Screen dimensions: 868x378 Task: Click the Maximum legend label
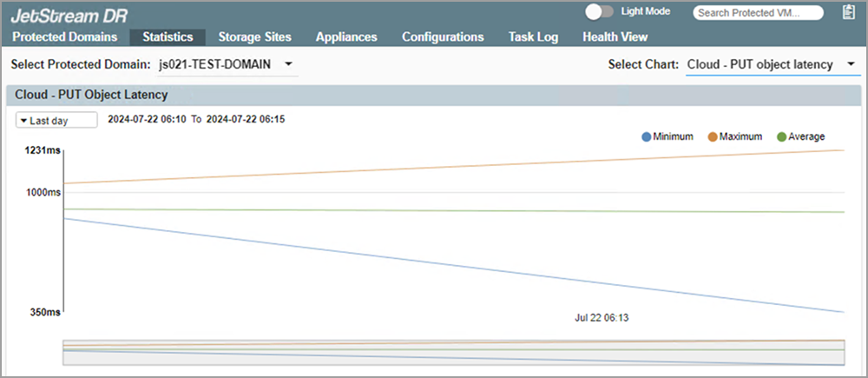coord(740,136)
